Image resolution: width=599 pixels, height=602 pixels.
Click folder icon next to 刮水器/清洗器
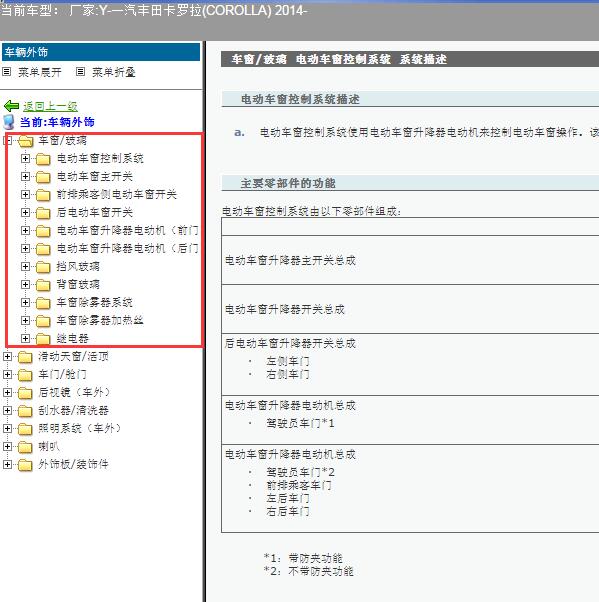(25, 411)
